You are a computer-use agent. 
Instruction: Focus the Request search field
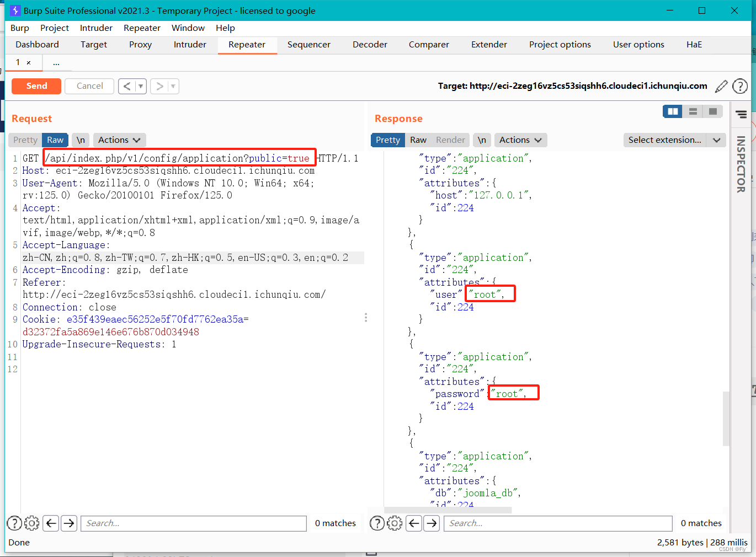tap(194, 523)
